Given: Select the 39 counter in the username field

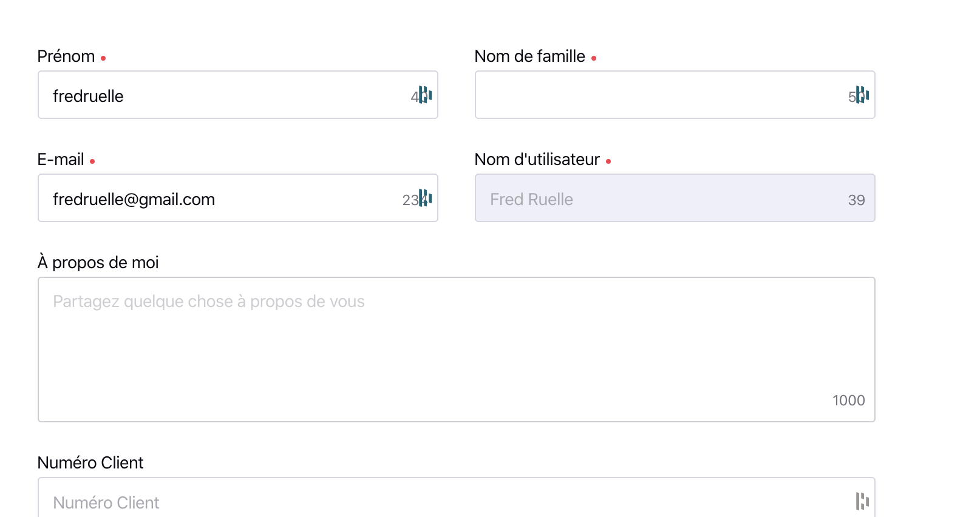Looking at the screenshot, I should tap(856, 200).
